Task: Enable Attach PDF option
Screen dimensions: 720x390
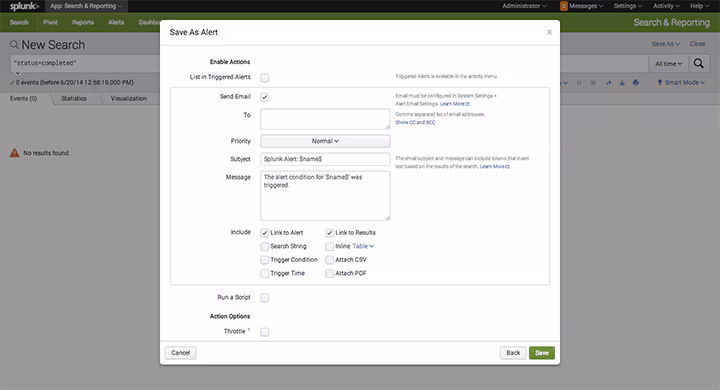Action: tap(329, 273)
